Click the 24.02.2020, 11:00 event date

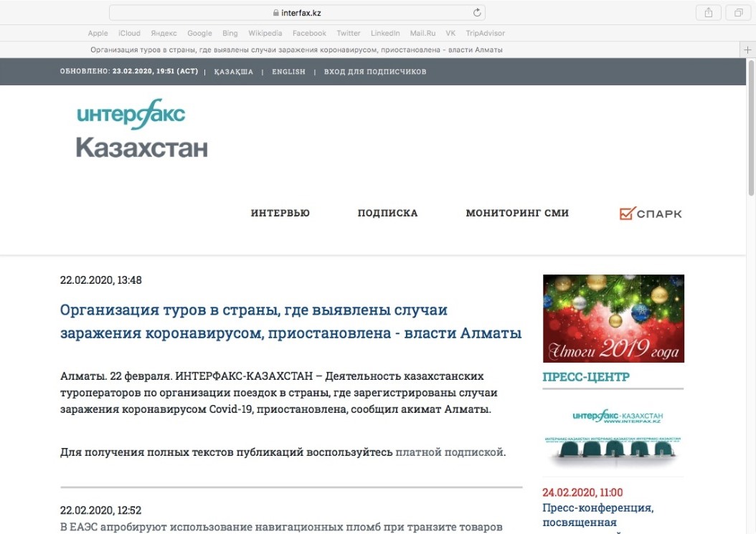pyautogui.click(x=582, y=492)
